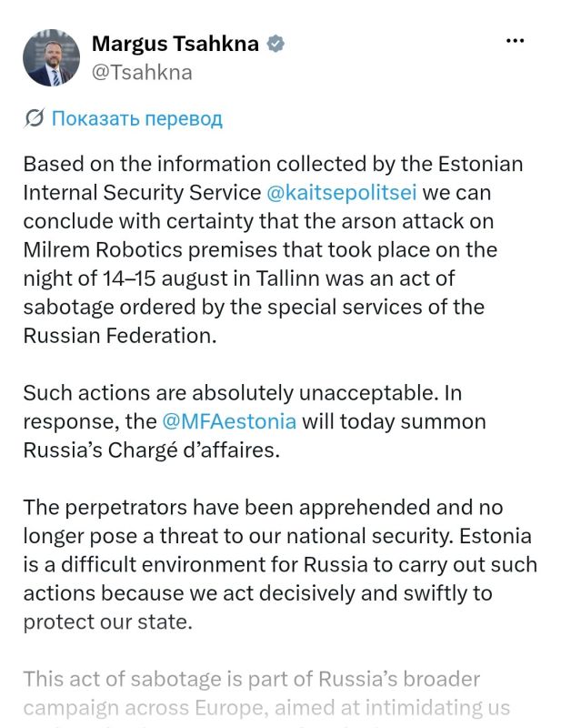Viewport: 561px width, 728px height.
Task: Open Margus Tsahkna's profile picture
Action: pos(52,58)
